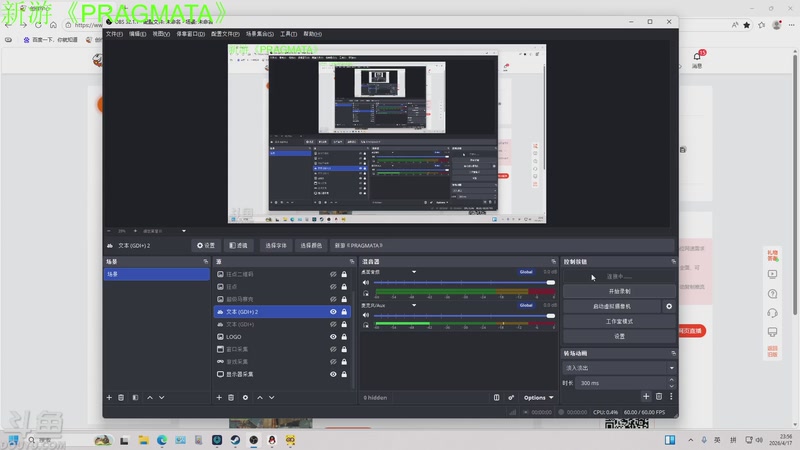Open scene filters icon in the Scenes panel
800x450 pixels.
pyautogui.click(x=135, y=397)
